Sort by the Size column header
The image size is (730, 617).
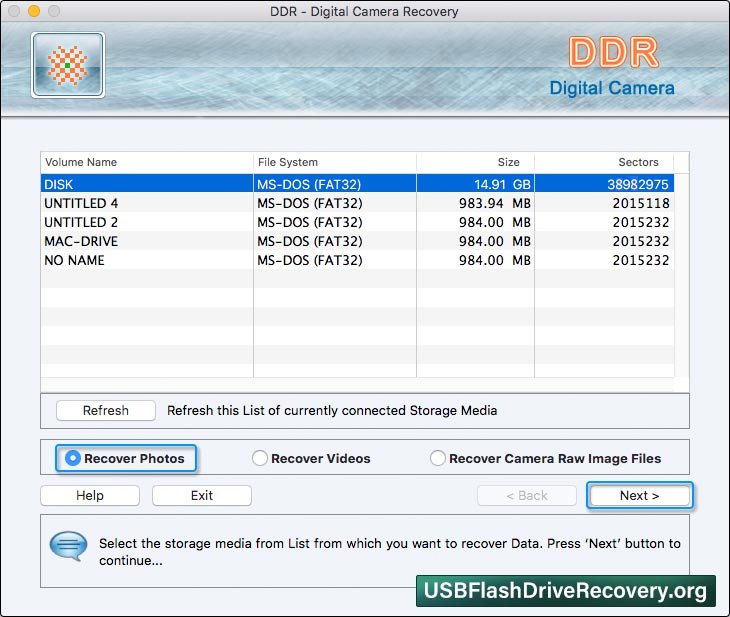click(475, 162)
